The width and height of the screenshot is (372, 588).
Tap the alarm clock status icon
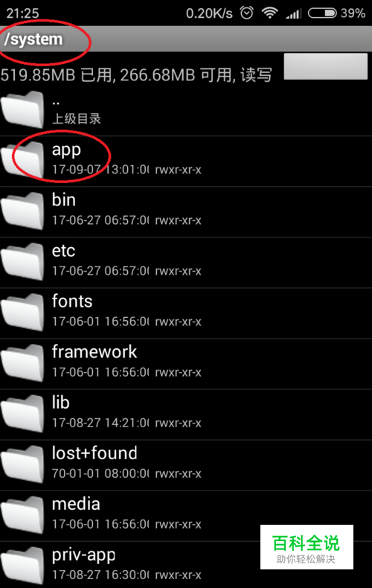[x=247, y=13]
